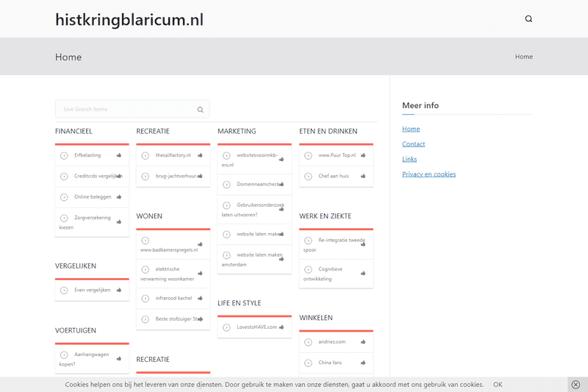Thumbs-up the LovestoHAVE.com entry
This screenshot has height=392, width=588.
click(x=282, y=327)
